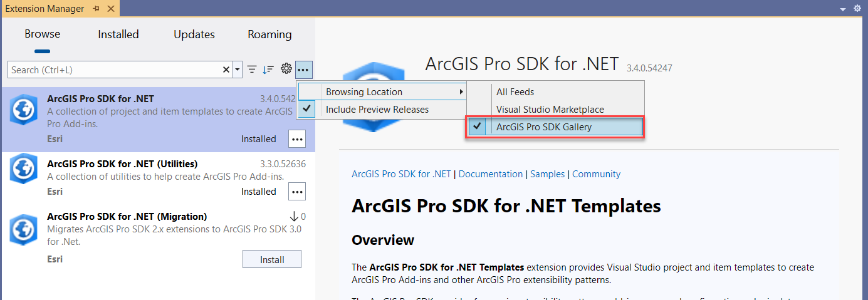Viewport: 868px width, 300px height.
Task: Install the ArcGIS Pro SDK Migration extension
Action: point(271,259)
